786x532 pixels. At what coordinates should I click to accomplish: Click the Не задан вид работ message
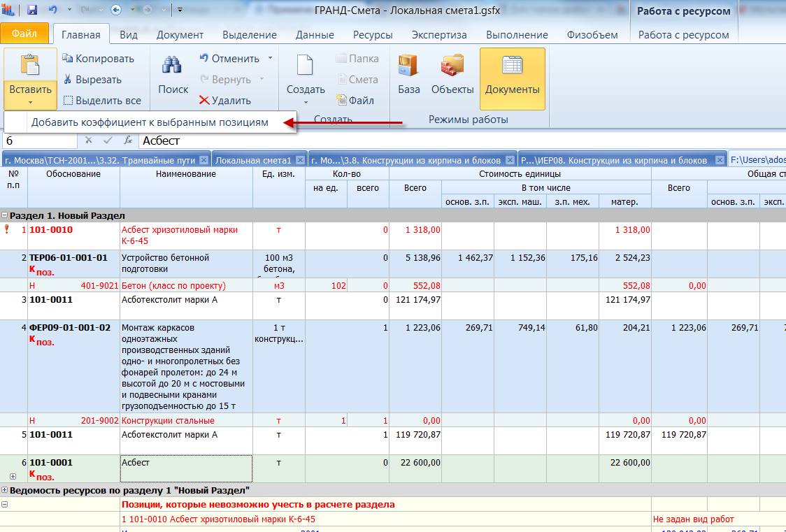(x=693, y=519)
